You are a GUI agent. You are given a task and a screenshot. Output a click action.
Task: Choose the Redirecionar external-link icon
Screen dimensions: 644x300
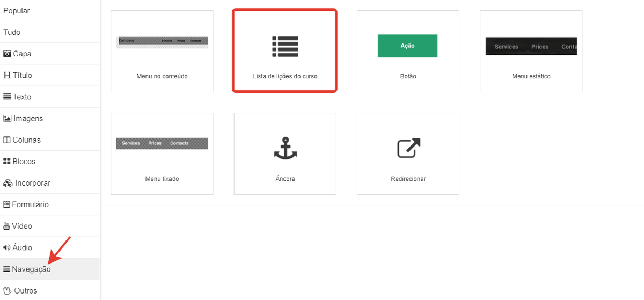[x=408, y=148]
